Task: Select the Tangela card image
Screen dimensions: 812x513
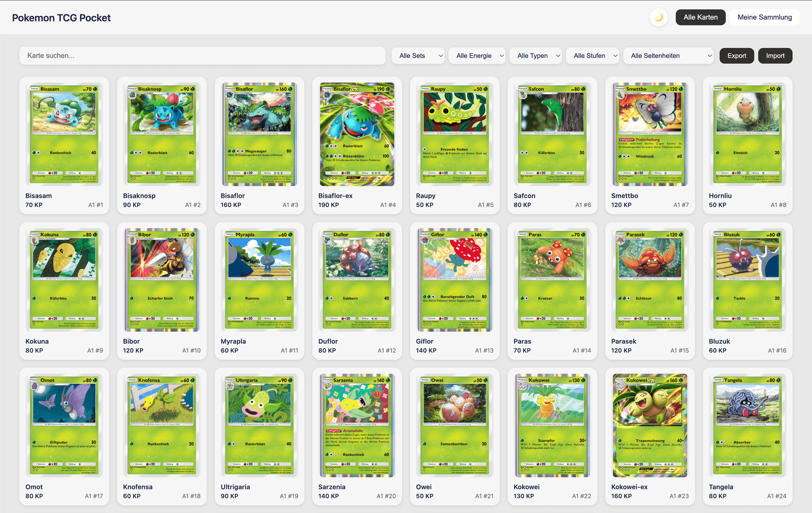Action: click(x=748, y=425)
